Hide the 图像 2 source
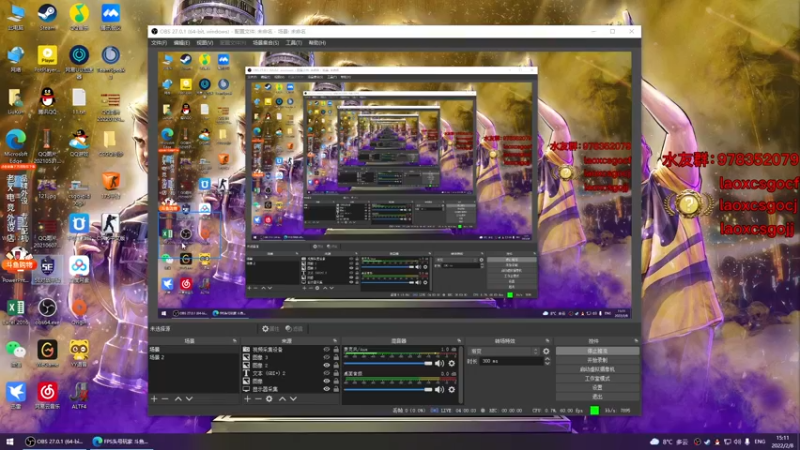800x450 pixels. tap(327, 365)
